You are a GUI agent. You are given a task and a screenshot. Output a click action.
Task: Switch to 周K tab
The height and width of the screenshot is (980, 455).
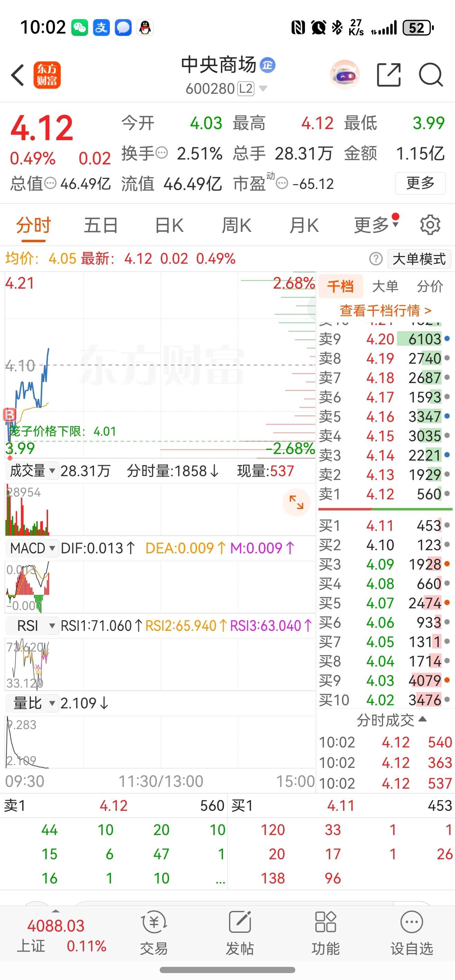point(236,225)
